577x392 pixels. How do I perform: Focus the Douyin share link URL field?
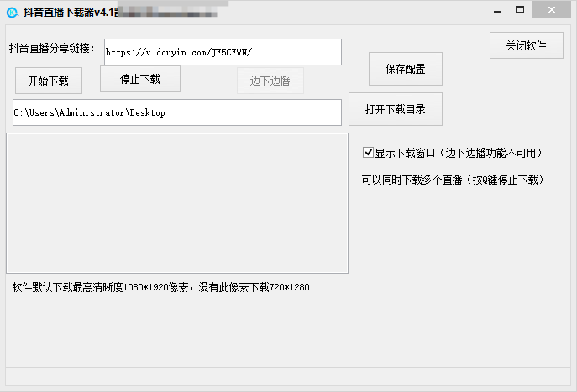click(x=223, y=52)
